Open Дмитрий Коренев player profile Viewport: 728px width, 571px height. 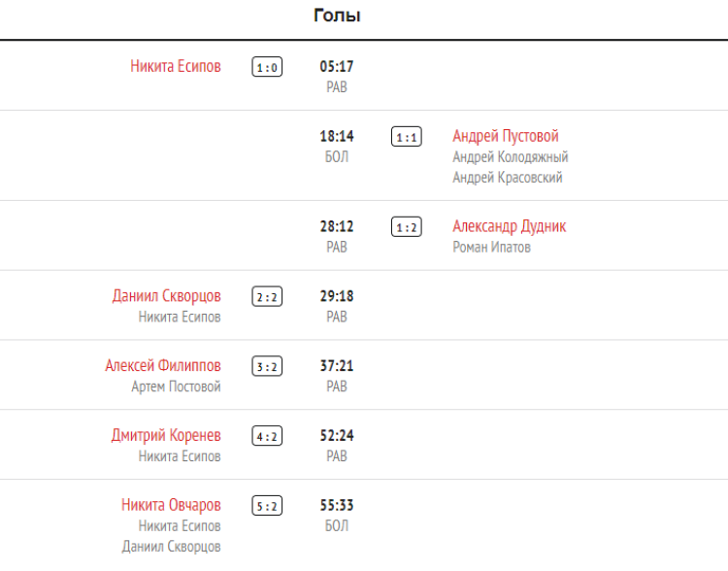click(166, 436)
